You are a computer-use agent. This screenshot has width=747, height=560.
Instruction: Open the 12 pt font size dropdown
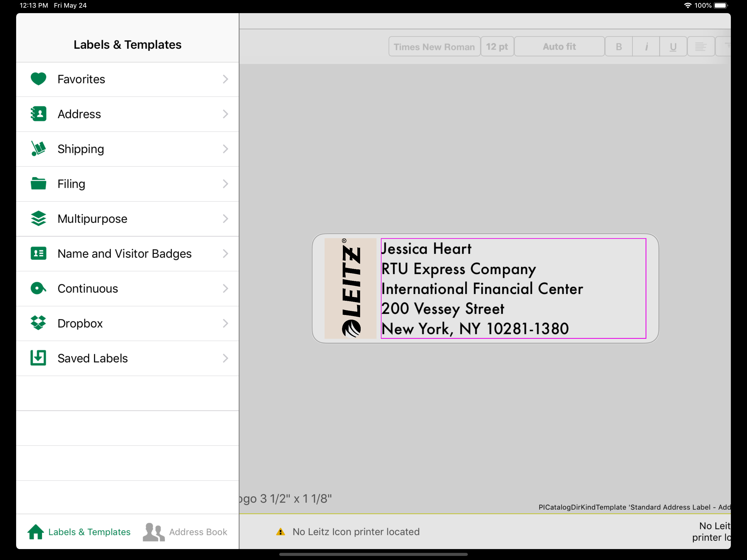pyautogui.click(x=497, y=46)
